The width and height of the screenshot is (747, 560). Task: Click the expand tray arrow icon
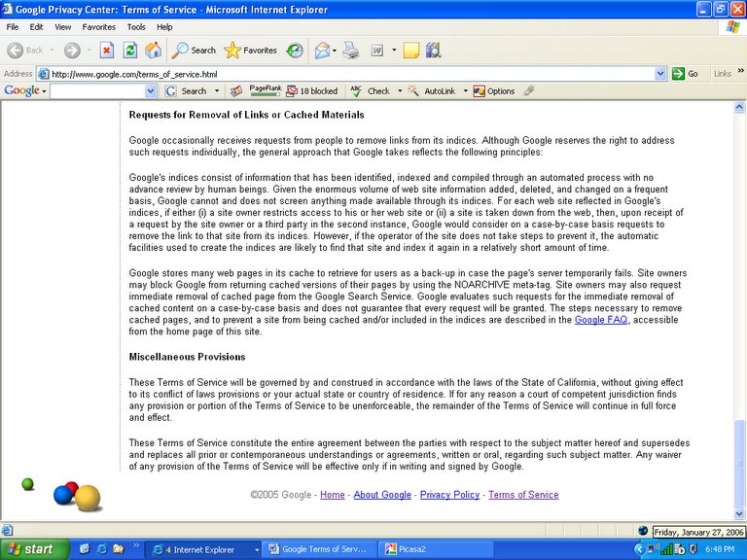(x=639, y=549)
